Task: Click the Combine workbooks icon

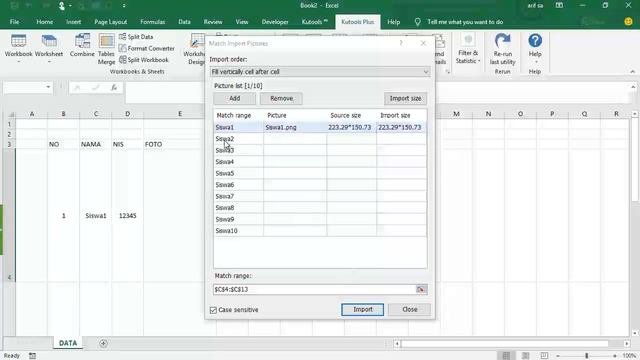Action: tap(82, 45)
